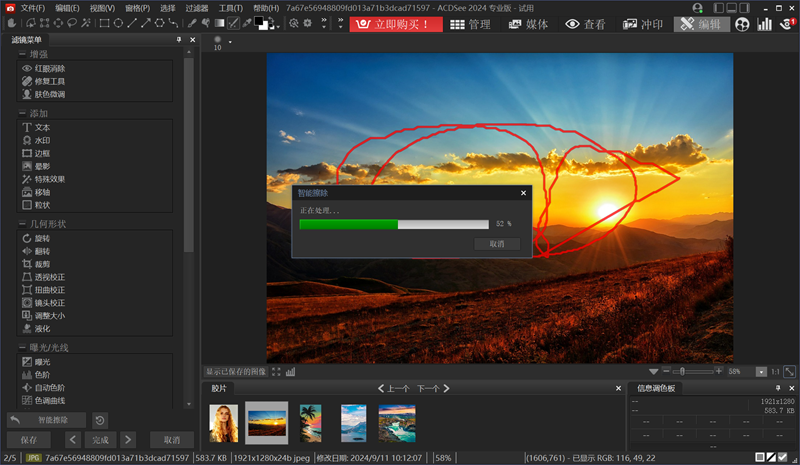Pick the rectangle selection tool
The image size is (800, 465).
pos(103,23)
